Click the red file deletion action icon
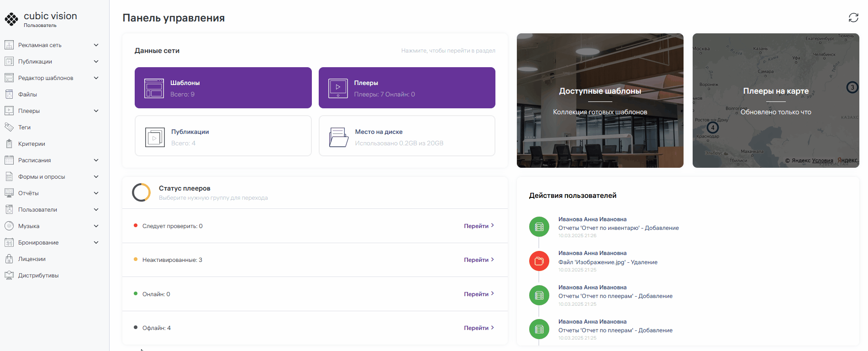 539,261
